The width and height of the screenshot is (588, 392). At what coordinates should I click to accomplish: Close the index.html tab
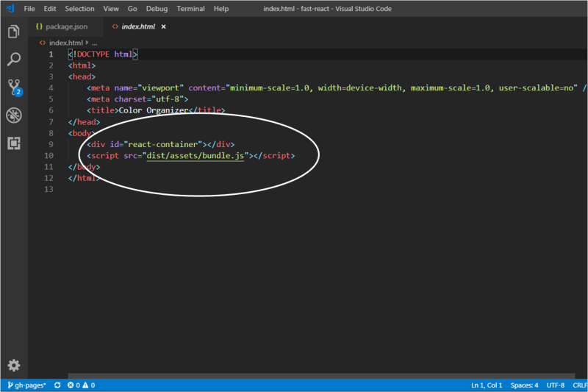click(x=163, y=26)
